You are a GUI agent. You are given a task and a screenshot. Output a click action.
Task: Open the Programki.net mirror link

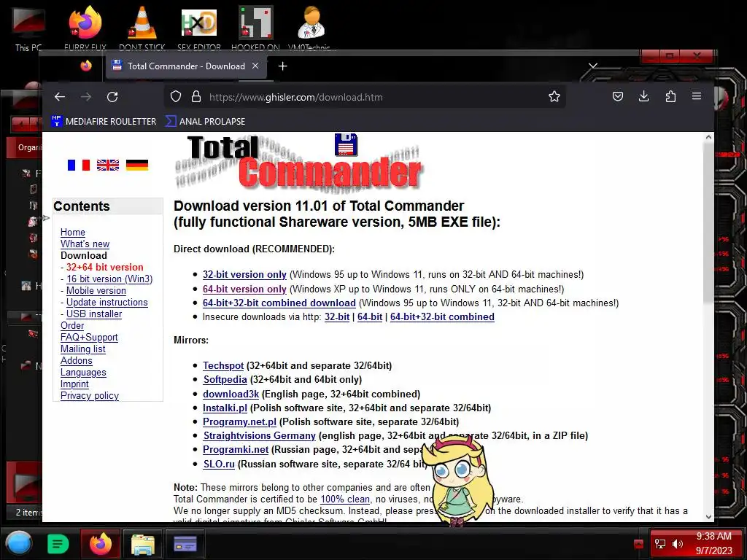coord(236,449)
